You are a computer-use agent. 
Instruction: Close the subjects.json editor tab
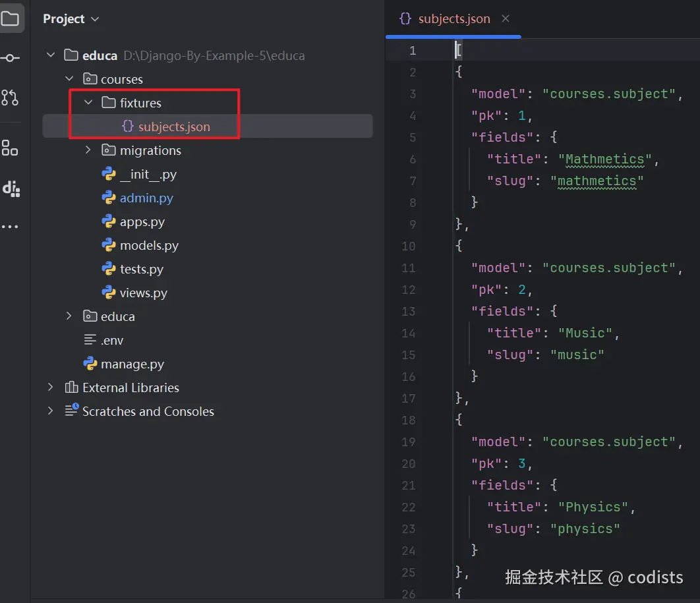(506, 18)
